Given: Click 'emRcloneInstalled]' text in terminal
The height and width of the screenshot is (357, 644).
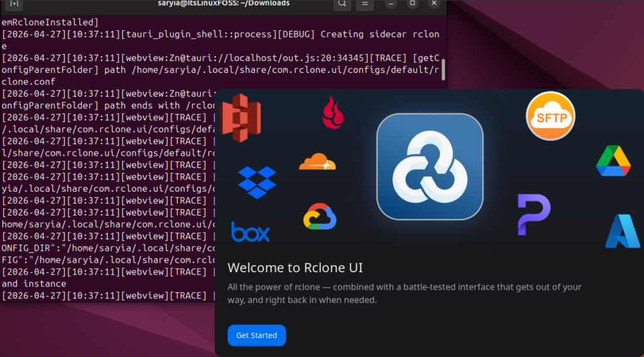Looking at the screenshot, I should pyautogui.click(x=50, y=22).
